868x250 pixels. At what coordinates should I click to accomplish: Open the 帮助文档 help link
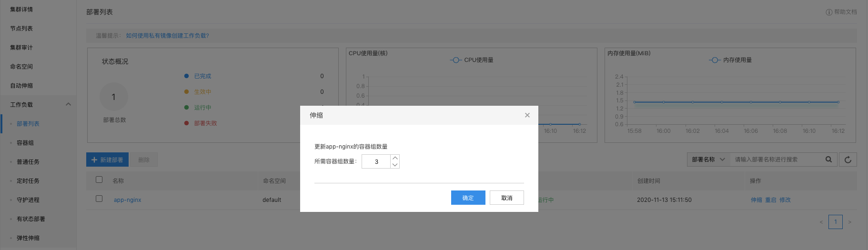click(x=841, y=12)
